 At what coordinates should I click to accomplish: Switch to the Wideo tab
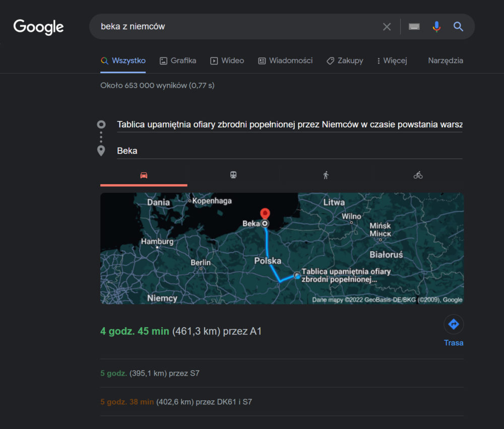[227, 61]
